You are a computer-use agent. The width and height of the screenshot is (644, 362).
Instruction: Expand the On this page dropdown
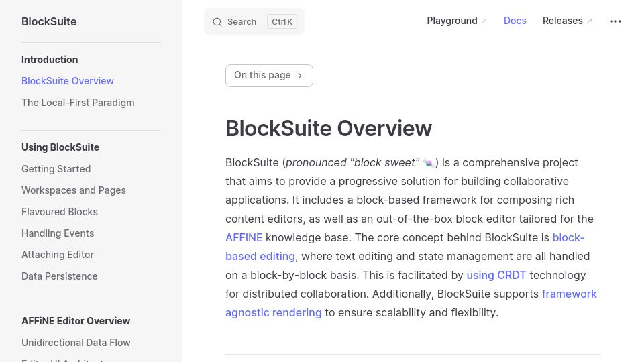coord(269,76)
